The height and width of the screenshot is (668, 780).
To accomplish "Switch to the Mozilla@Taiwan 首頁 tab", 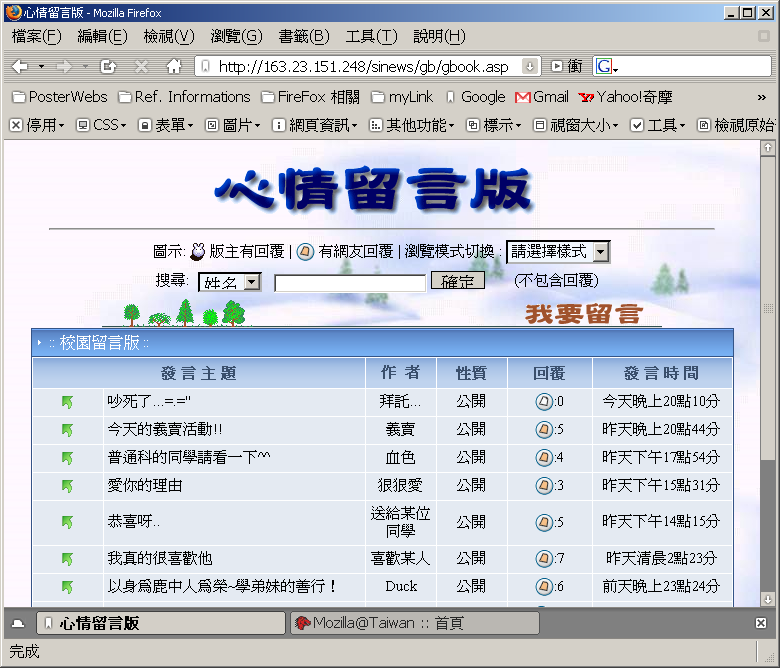I will pos(414,623).
